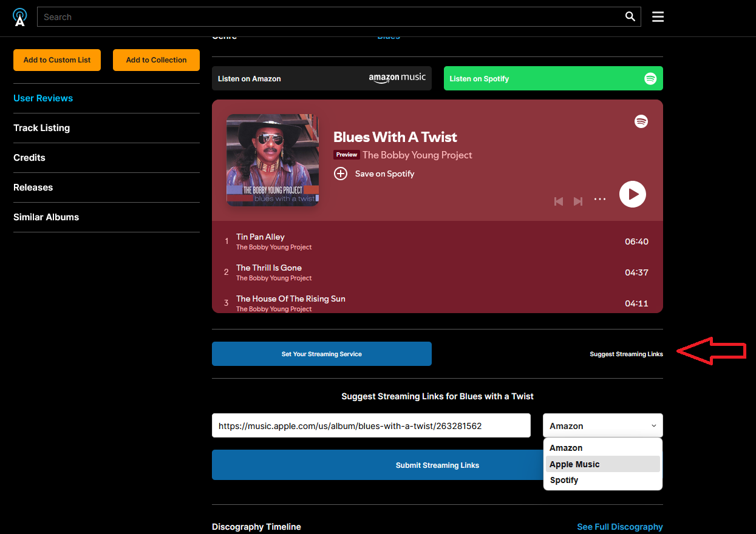Pick the Amazon option in the list
The width and height of the screenshot is (756, 534).
[x=566, y=448]
